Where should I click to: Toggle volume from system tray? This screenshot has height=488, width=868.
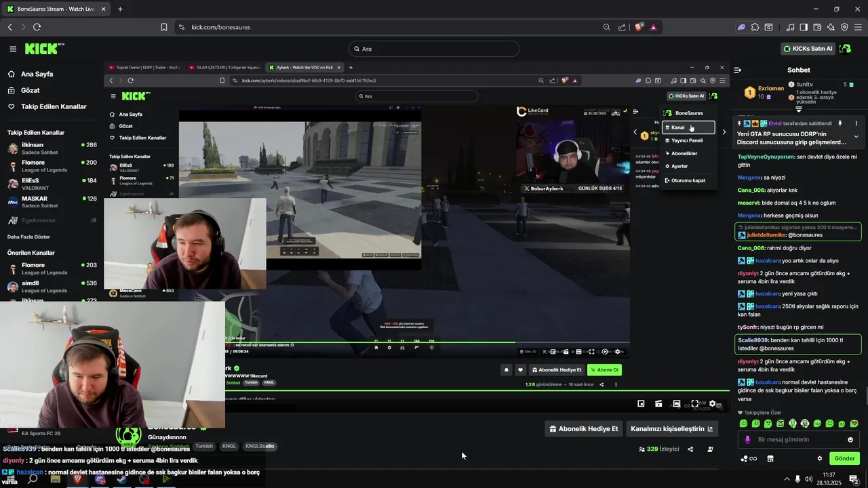[x=809, y=479]
